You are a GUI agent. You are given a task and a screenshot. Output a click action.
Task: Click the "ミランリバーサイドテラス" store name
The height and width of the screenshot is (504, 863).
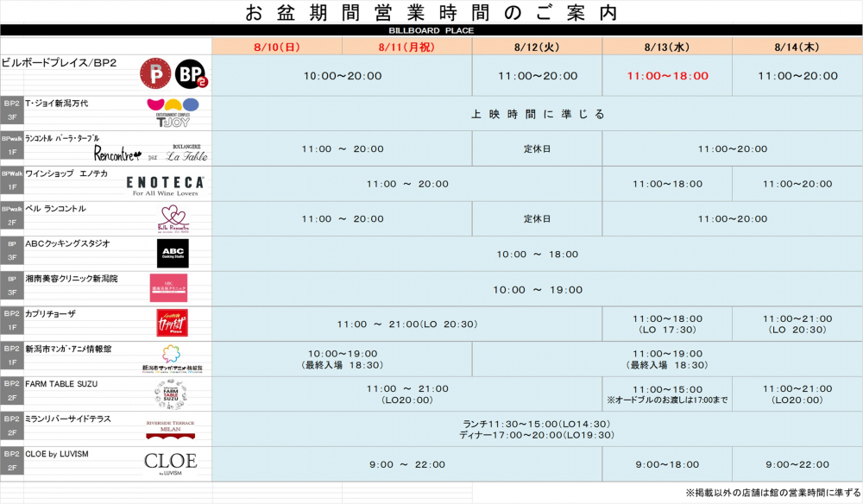pyautogui.click(x=68, y=419)
